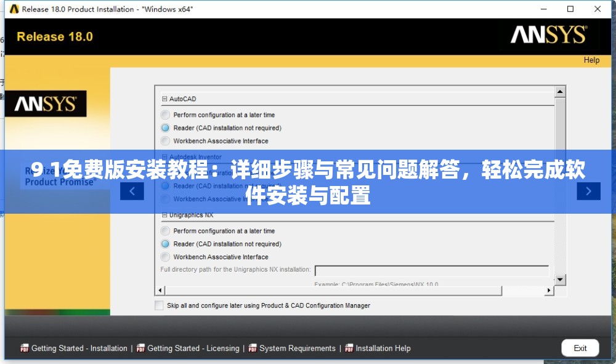616x364 pixels.
Task: Click the PDF icon beside Getting Started - Licensing
Action: coord(140,348)
